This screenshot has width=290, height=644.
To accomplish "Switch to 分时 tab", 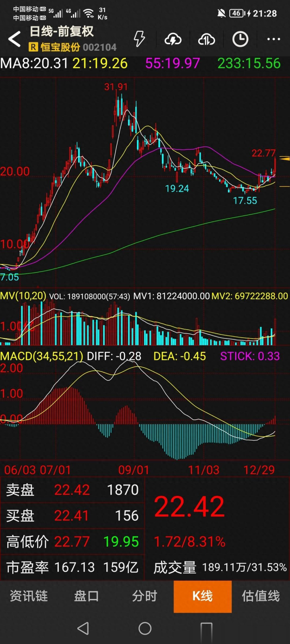I will coord(145,596).
